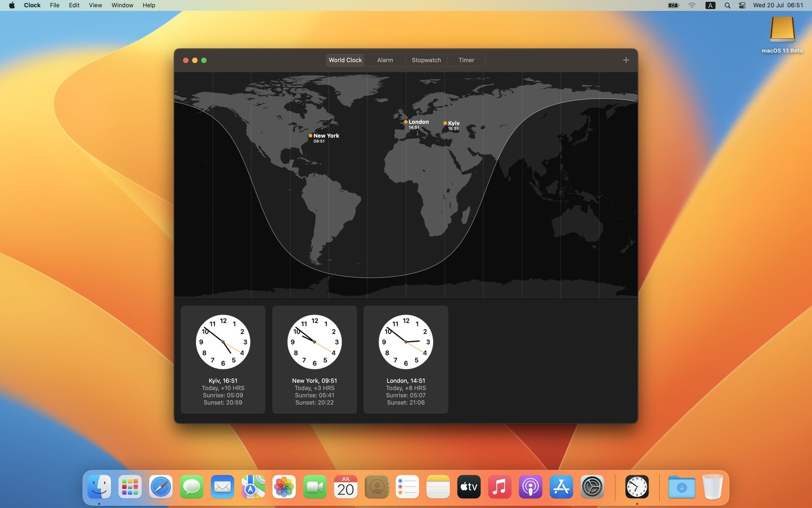
Task: Click the London marker on map
Action: click(405, 122)
